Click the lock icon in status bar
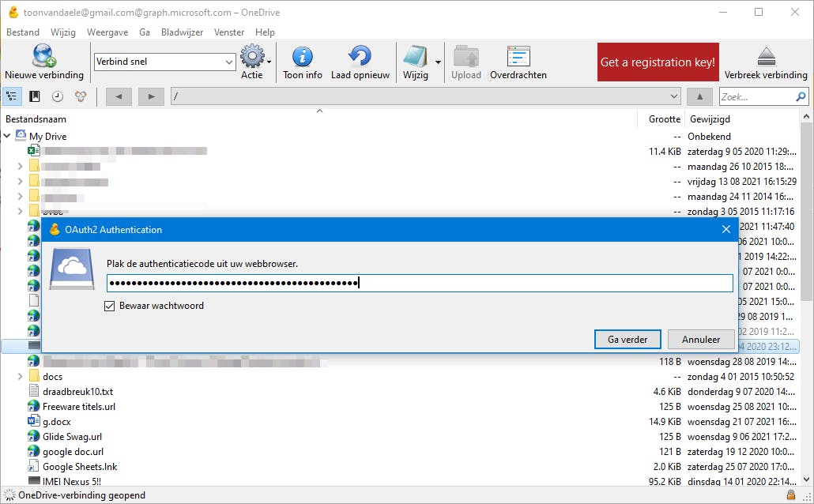 [790, 495]
